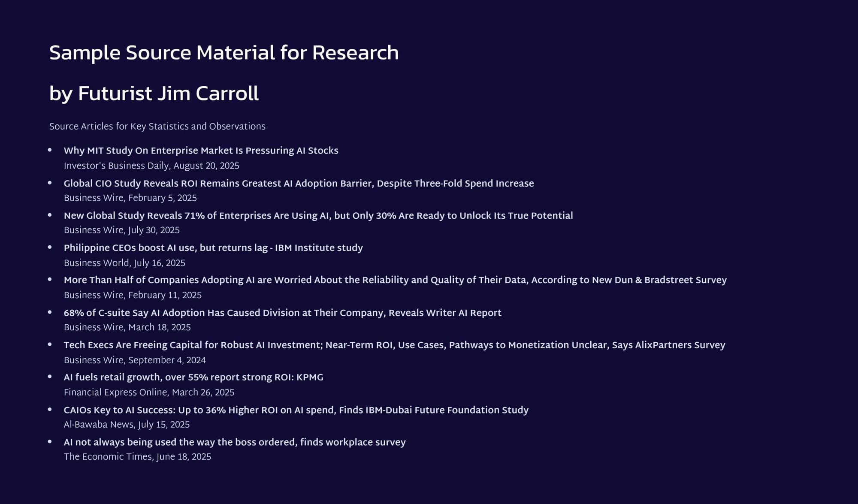Open 'Why MIT Study On Enterprise Market' article

click(x=201, y=151)
